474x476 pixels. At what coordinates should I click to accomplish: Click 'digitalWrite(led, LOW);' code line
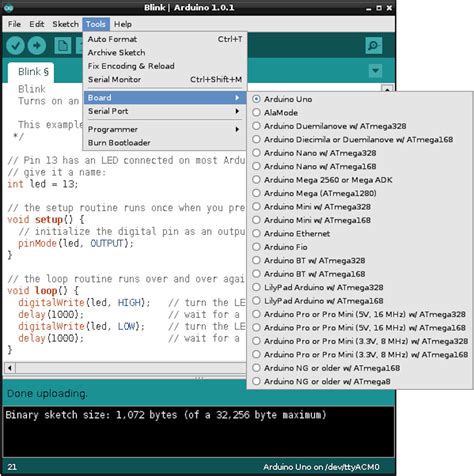[81, 326]
